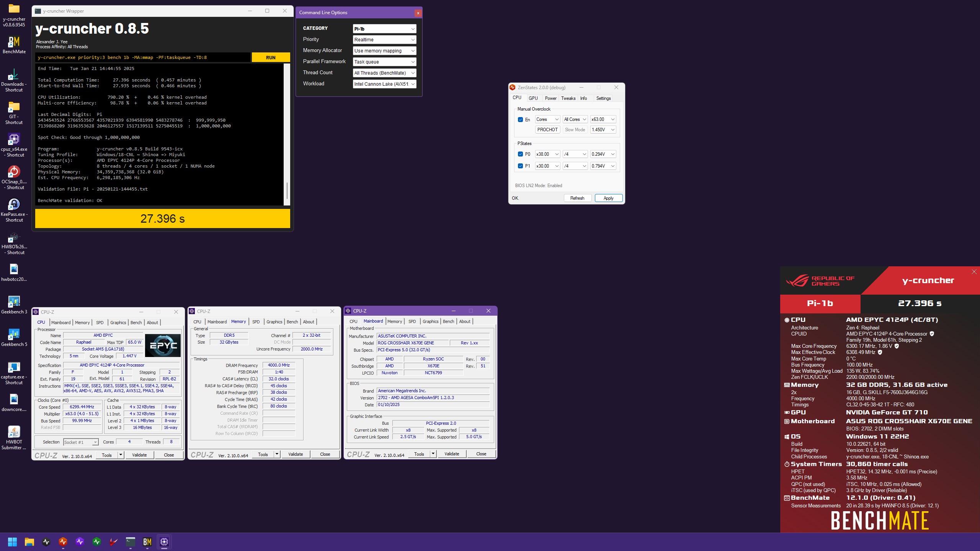
Task: Open the SPD tab in the left CPU-Z window
Action: [100, 323]
